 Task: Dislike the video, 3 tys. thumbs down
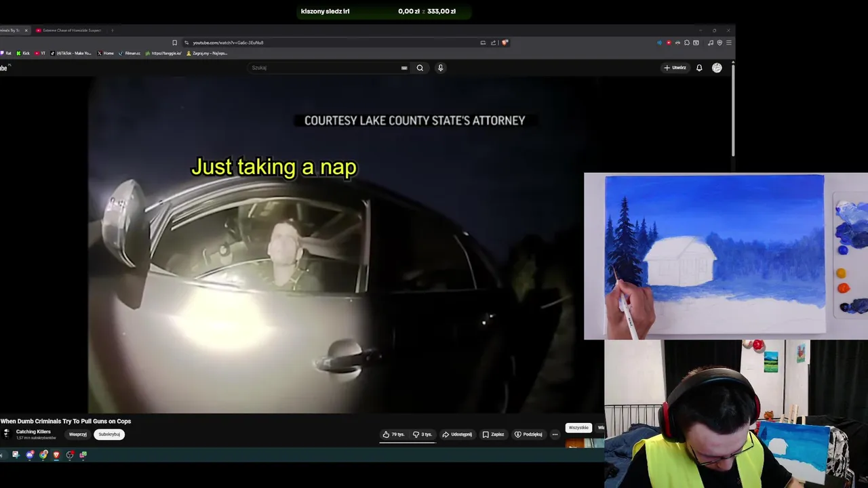[x=422, y=434]
